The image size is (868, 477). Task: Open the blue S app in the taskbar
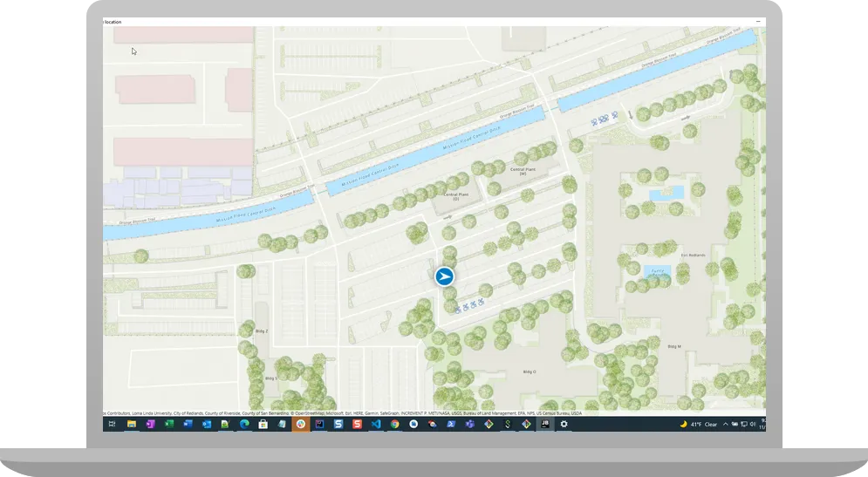coord(338,425)
